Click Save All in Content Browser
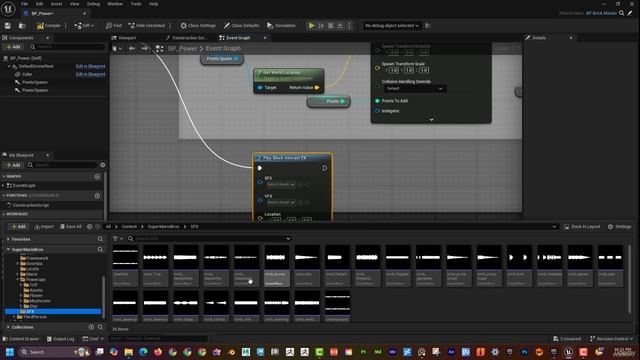 tap(71, 227)
